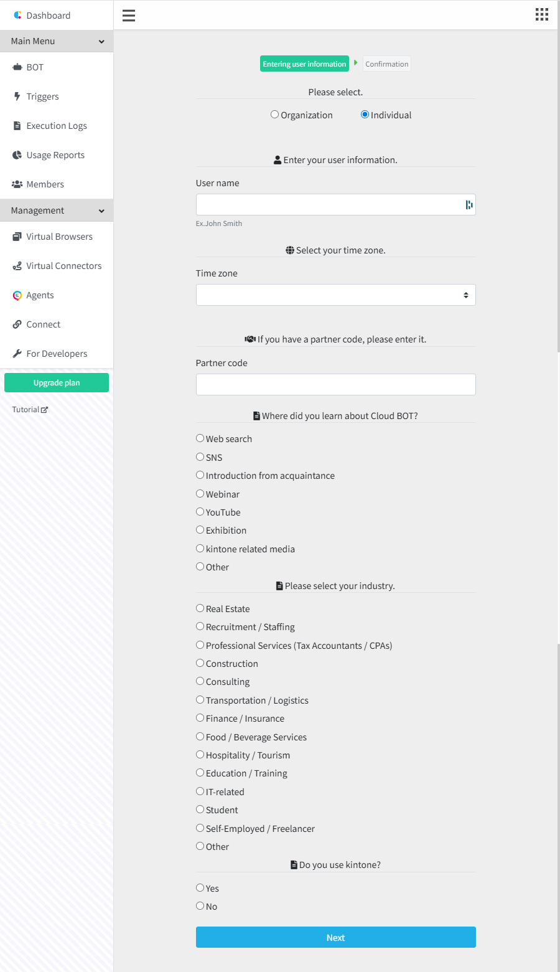Open Agents via its colorful icon
The image size is (560, 972).
(17, 295)
